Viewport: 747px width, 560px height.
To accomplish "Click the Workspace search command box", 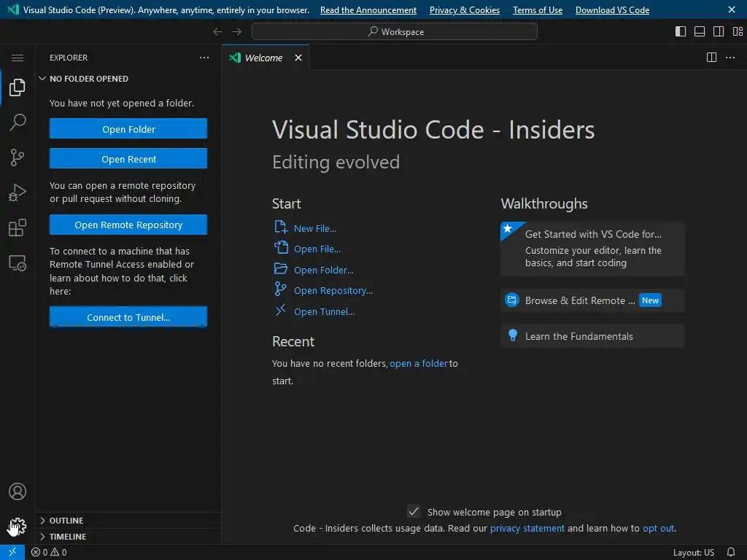I will pyautogui.click(x=395, y=31).
